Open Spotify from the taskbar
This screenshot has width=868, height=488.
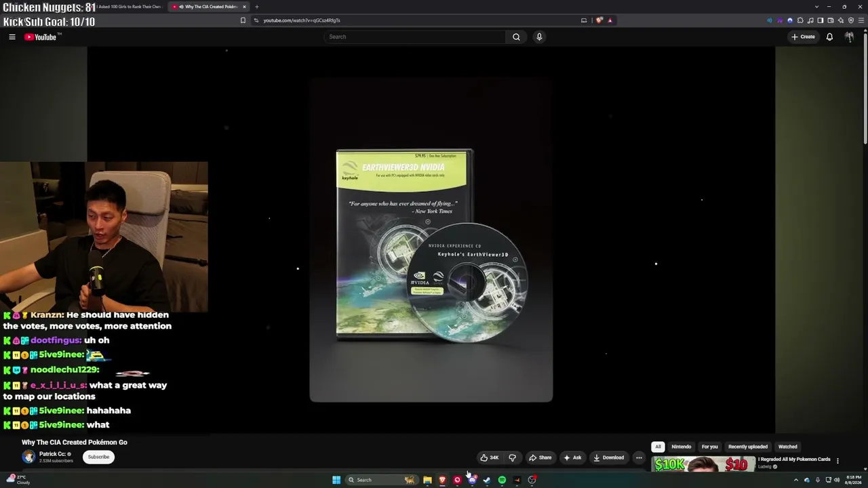pyautogui.click(x=502, y=480)
